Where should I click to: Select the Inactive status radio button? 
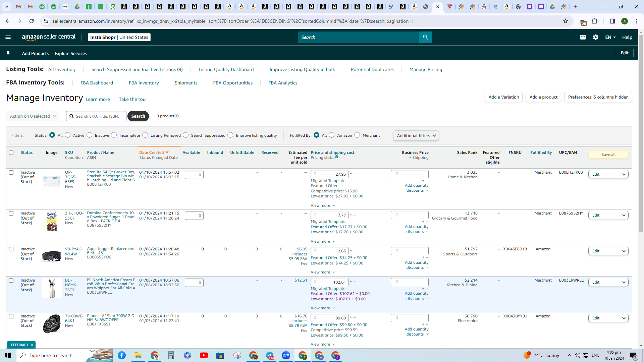pyautogui.click(x=89, y=135)
